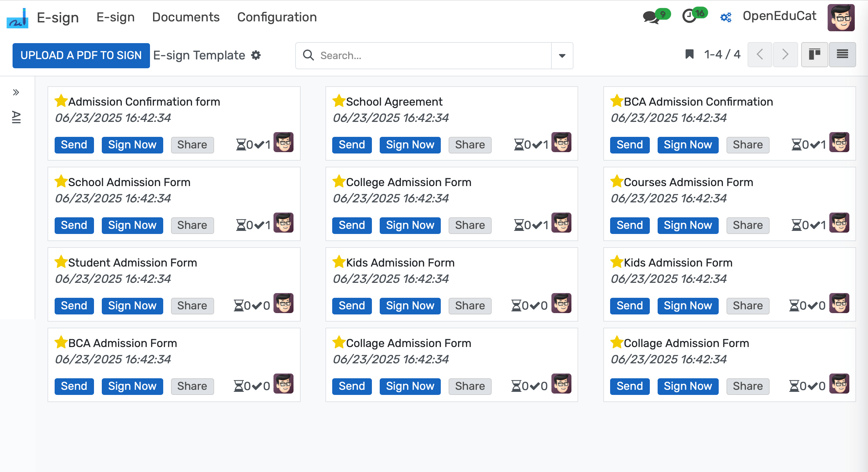Open the gear menu beside E-sign Template
The height and width of the screenshot is (472, 868).
click(257, 55)
